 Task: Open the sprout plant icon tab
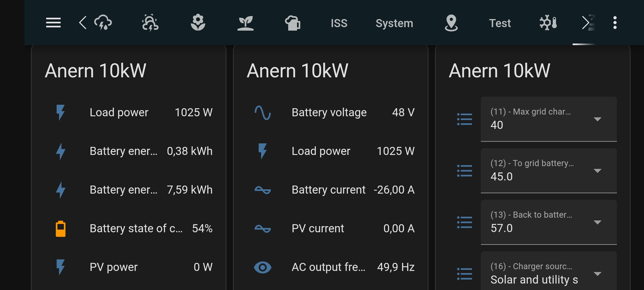(245, 23)
